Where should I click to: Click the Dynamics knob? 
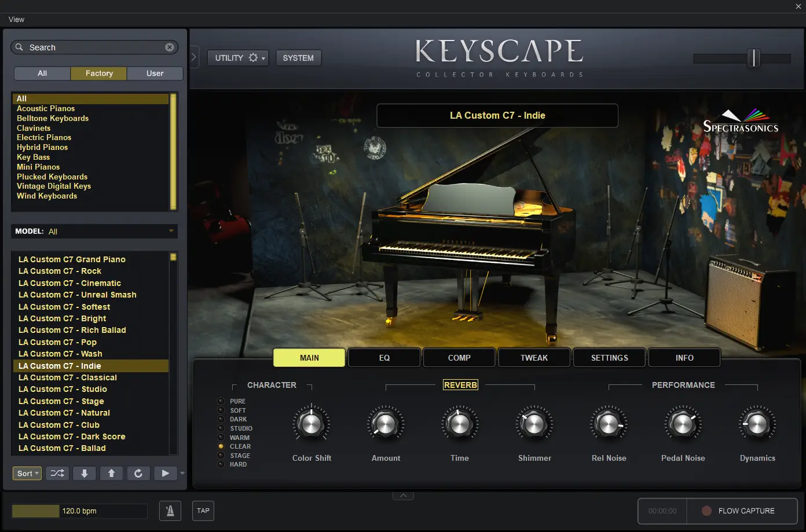[x=757, y=424]
